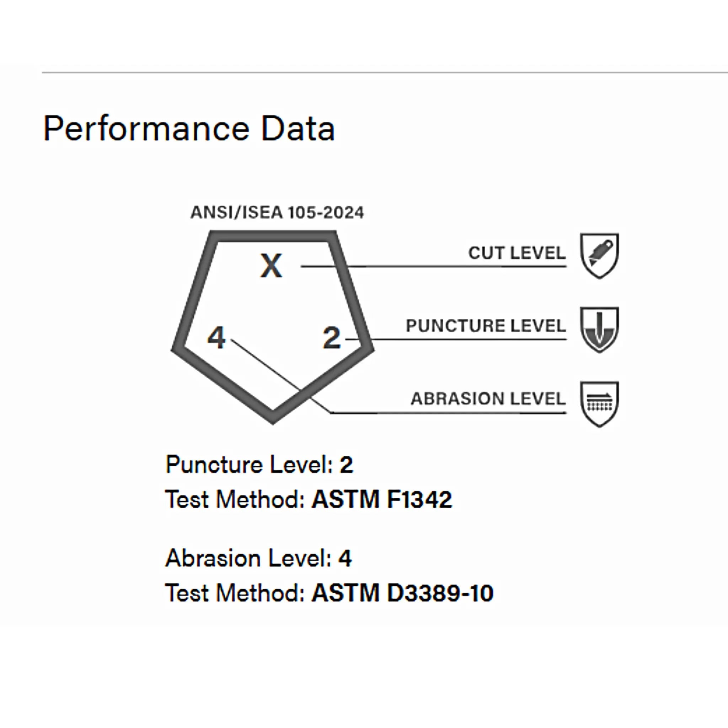Select the X cut rating inside pentagon
728x728 pixels.
(x=271, y=266)
